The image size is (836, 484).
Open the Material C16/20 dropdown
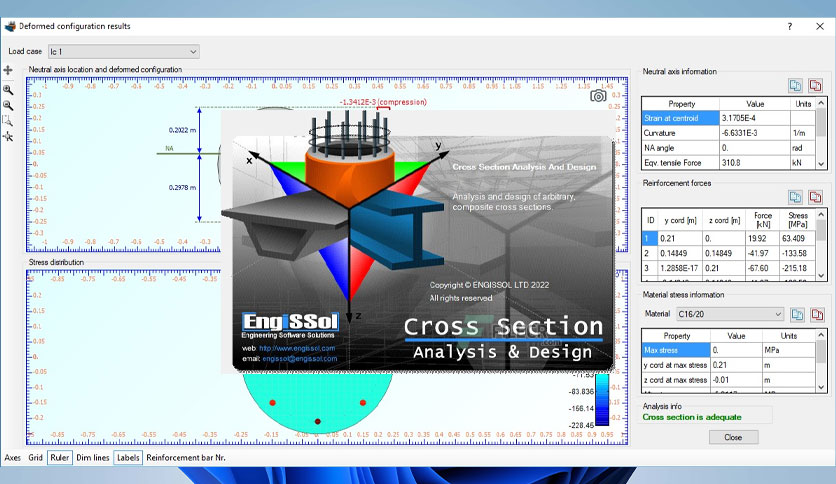coord(730,314)
